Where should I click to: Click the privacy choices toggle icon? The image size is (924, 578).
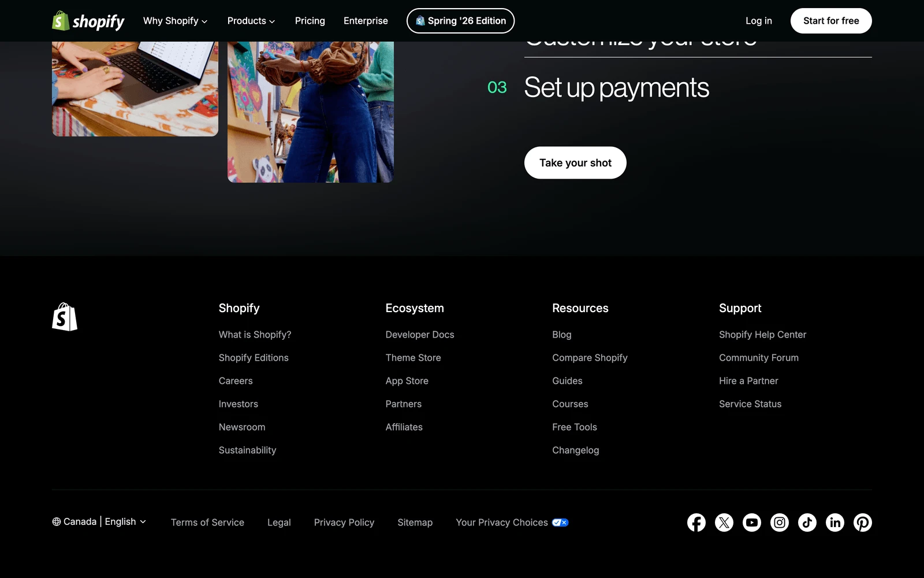click(x=560, y=523)
